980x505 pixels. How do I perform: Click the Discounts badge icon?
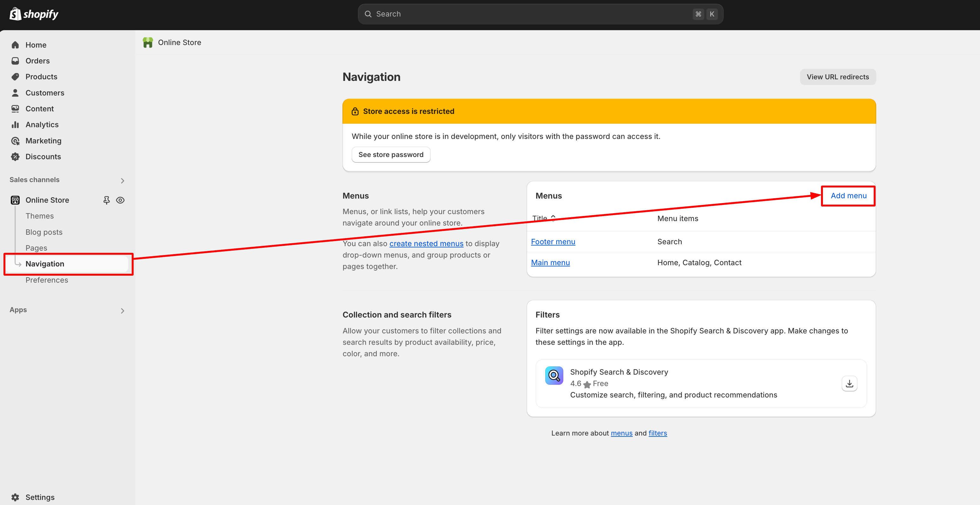(15, 157)
